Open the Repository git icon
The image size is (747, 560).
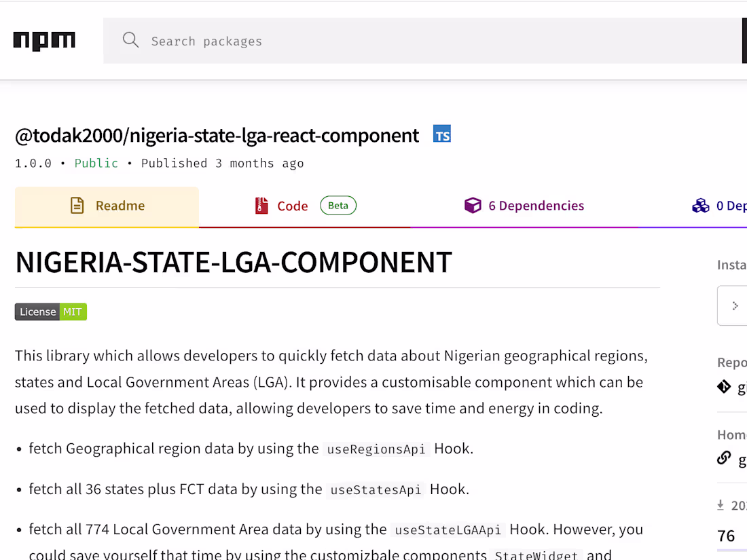point(725,387)
